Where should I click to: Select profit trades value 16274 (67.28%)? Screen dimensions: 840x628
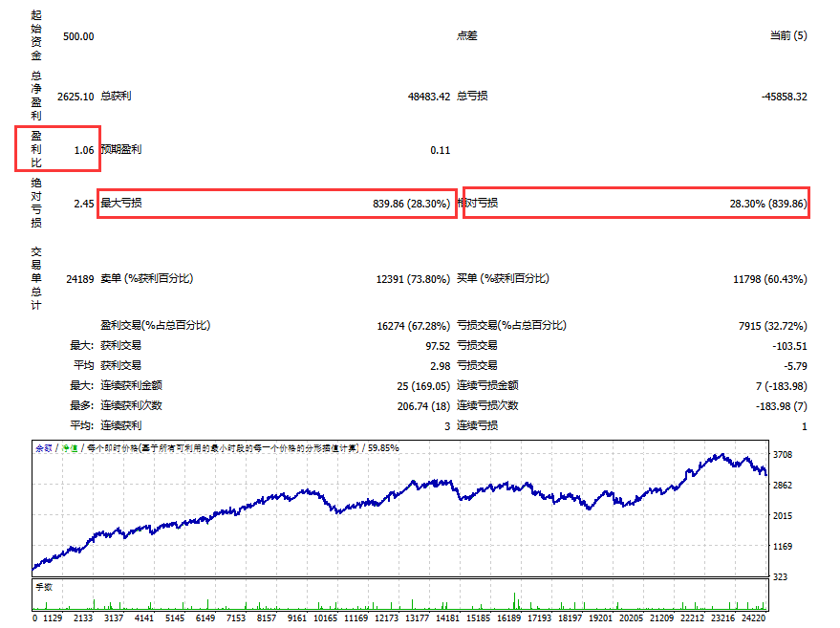pos(413,326)
